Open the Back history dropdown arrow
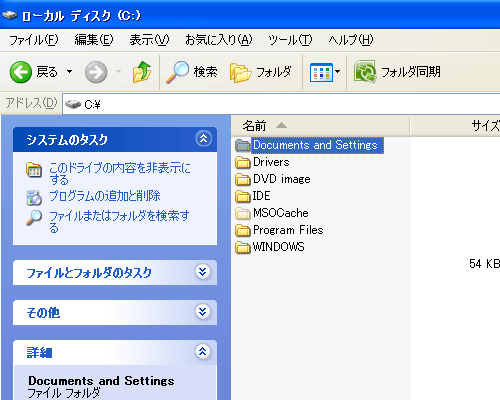Image resolution: width=500 pixels, height=400 pixels. point(69,71)
